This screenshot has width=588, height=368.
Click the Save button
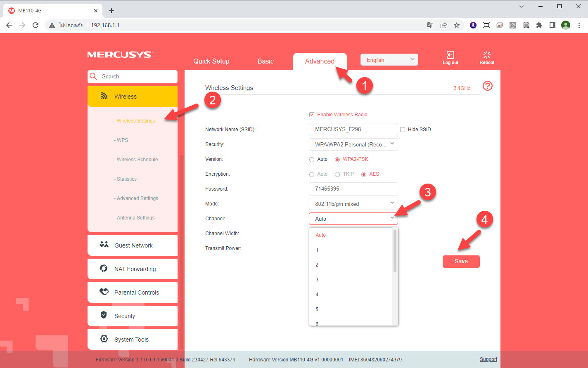click(x=461, y=261)
